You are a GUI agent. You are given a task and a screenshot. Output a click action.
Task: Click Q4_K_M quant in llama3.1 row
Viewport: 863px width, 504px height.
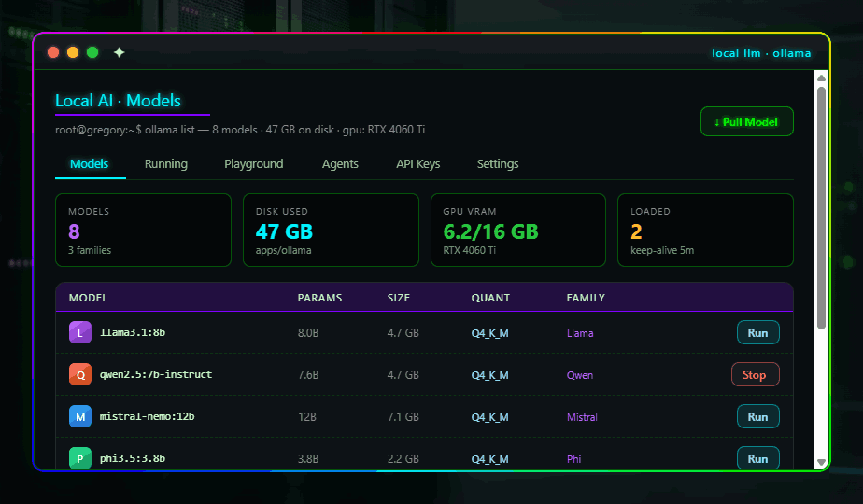pos(489,333)
